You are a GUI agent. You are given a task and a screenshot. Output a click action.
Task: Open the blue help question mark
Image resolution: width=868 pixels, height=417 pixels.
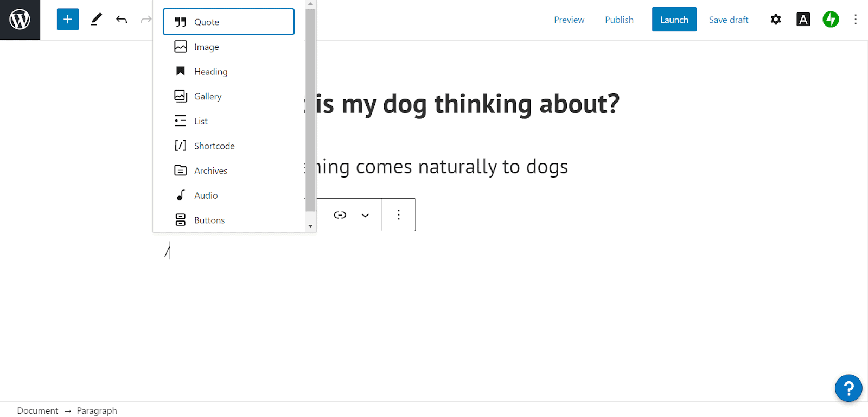pos(848,388)
